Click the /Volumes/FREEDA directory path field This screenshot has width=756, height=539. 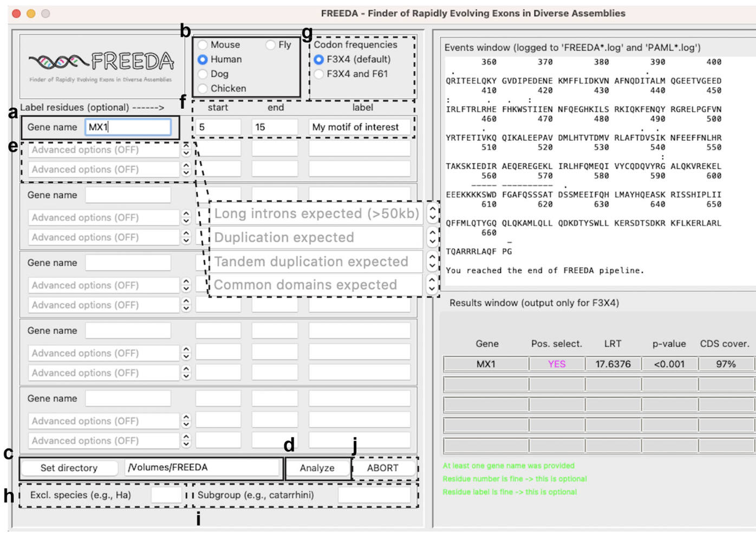202,468
